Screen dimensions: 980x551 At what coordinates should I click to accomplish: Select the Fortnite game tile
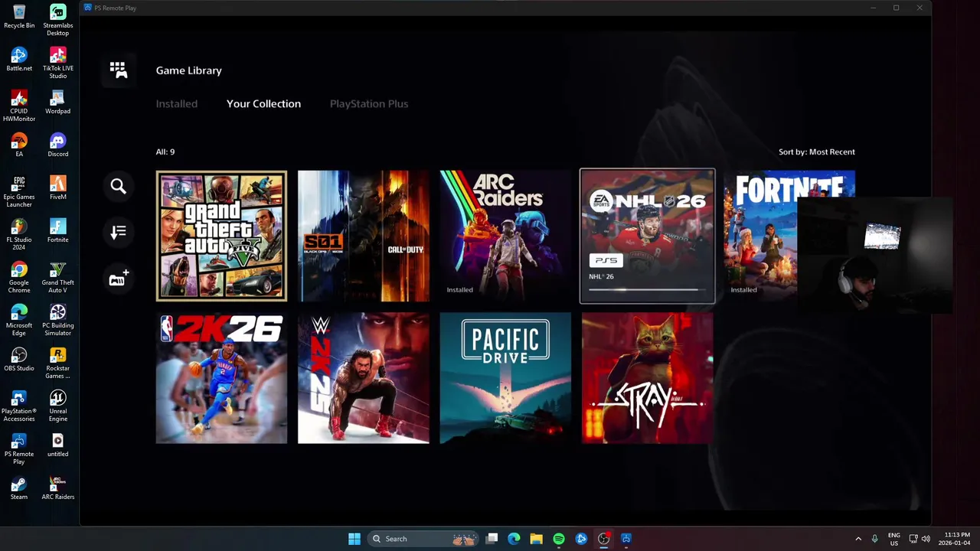[x=789, y=236]
